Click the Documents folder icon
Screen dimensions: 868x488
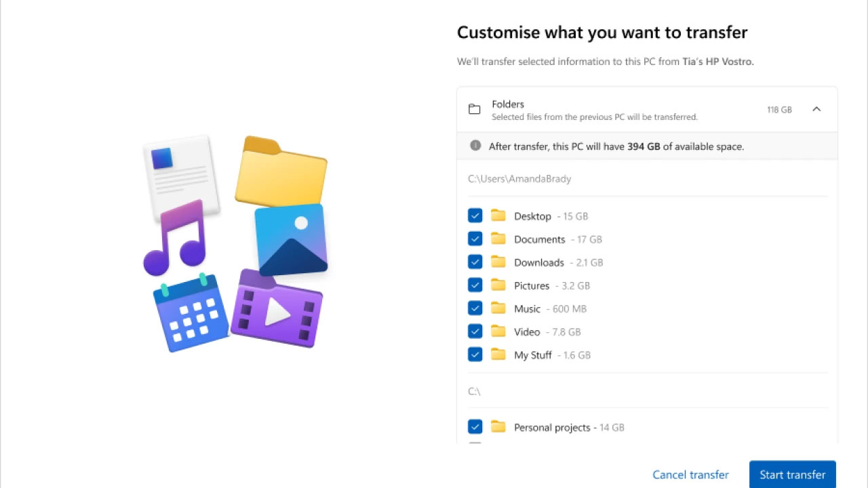click(498, 239)
